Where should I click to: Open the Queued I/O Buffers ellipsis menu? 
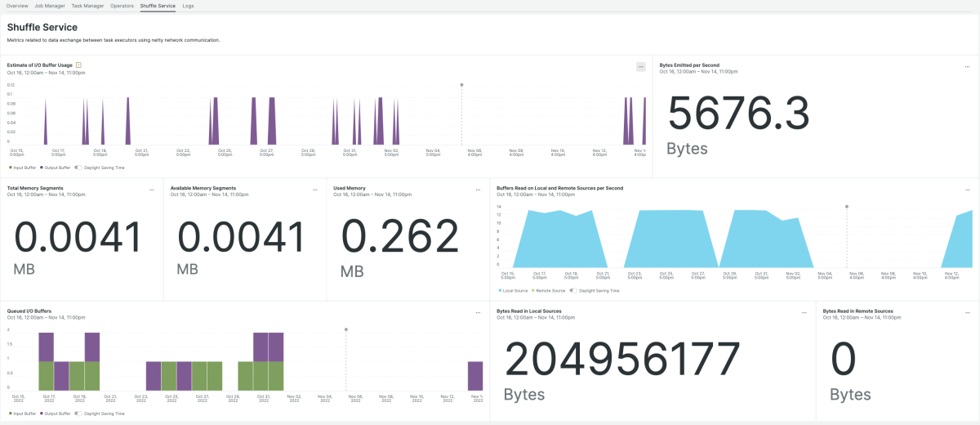click(x=478, y=312)
